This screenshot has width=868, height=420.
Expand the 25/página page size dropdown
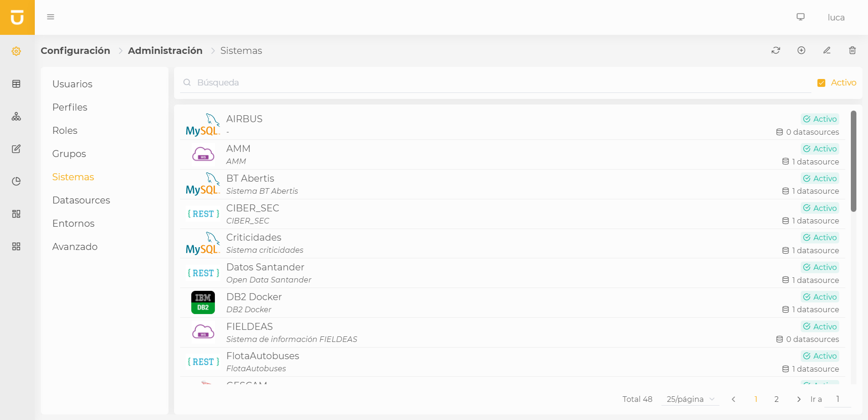tap(690, 399)
